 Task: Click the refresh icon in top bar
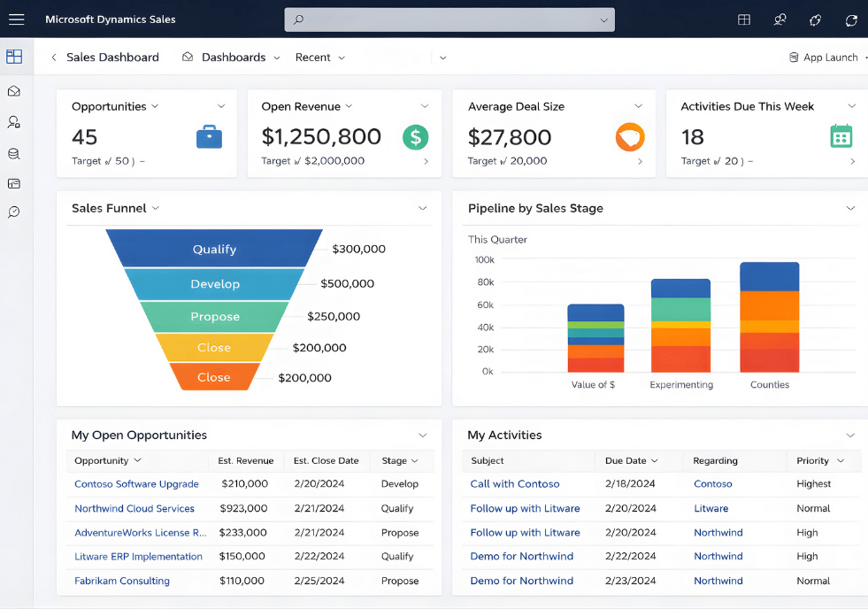851,19
